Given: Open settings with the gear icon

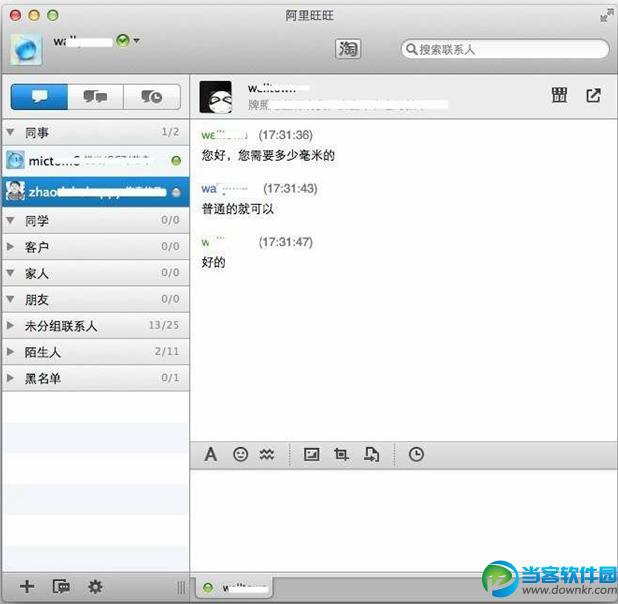Looking at the screenshot, I should point(95,587).
